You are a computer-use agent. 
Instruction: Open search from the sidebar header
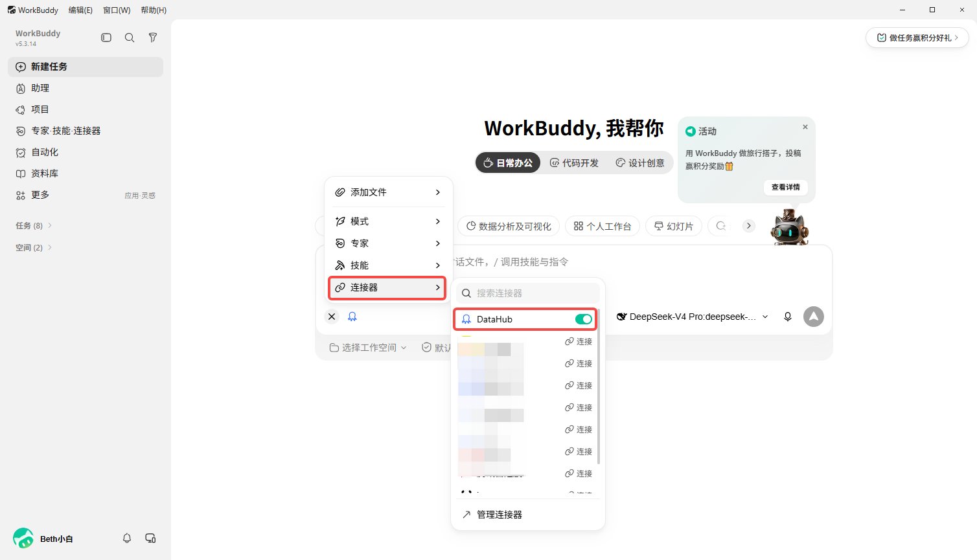(130, 38)
